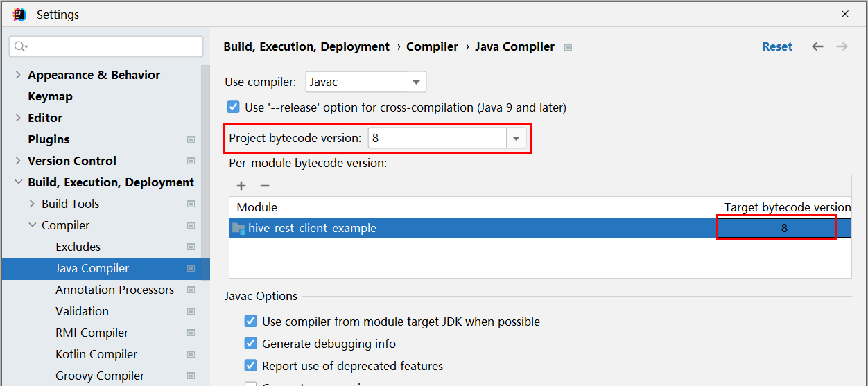Click the remove module minus icon
The image size is (868, 386).
(264, 186)
